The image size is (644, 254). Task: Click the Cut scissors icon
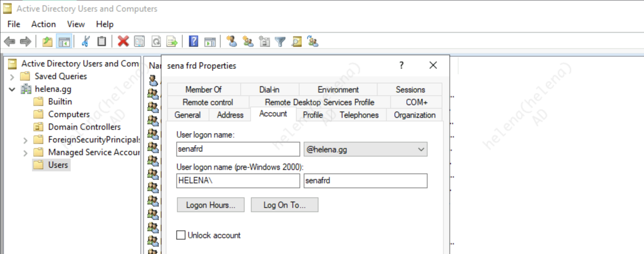(86, 42)
